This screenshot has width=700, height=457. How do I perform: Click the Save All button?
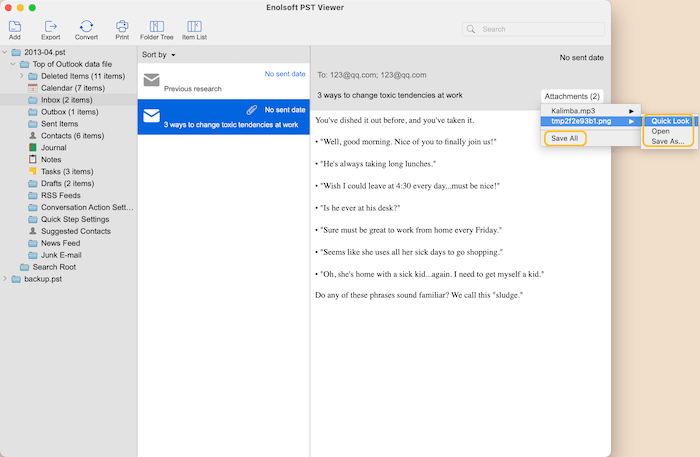(x=564, y=138)
